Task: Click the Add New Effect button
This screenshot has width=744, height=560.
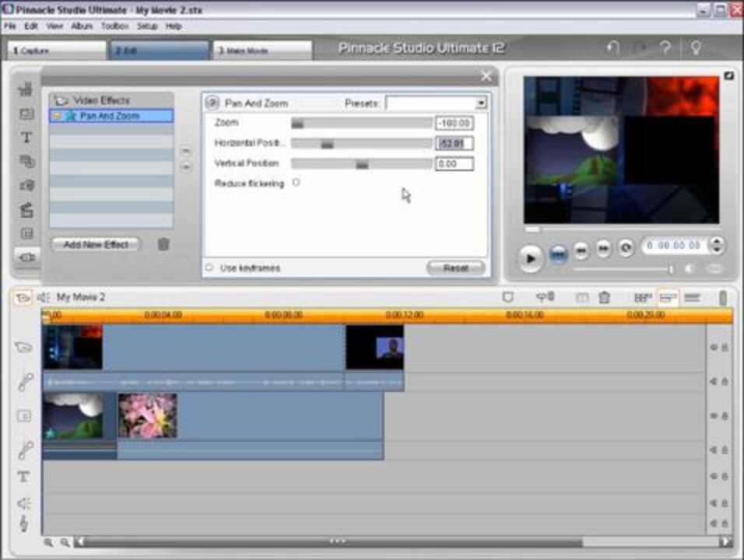Action: 96,245
